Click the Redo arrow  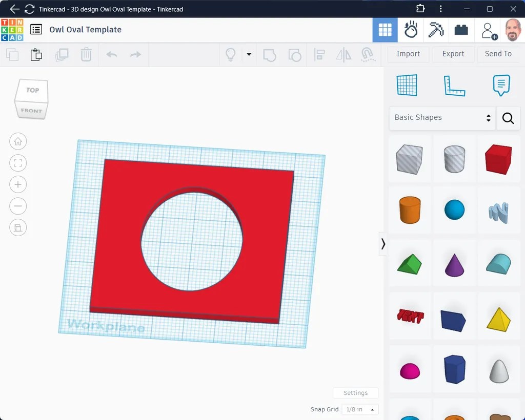135,54
